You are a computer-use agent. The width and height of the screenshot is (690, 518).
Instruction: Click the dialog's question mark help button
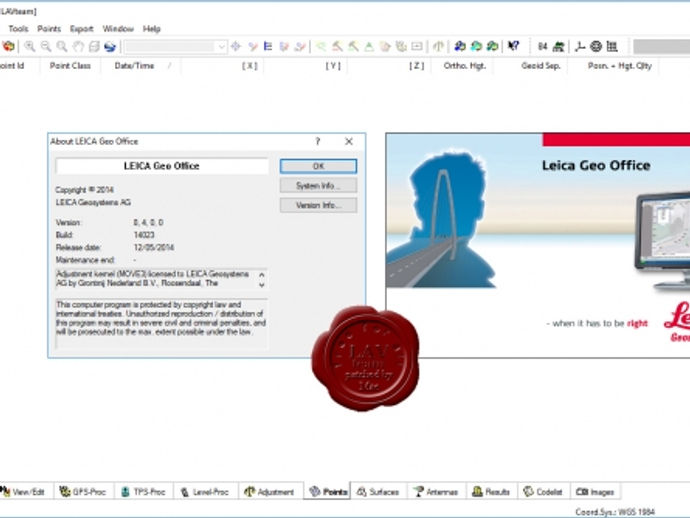[x=318, y=141]
